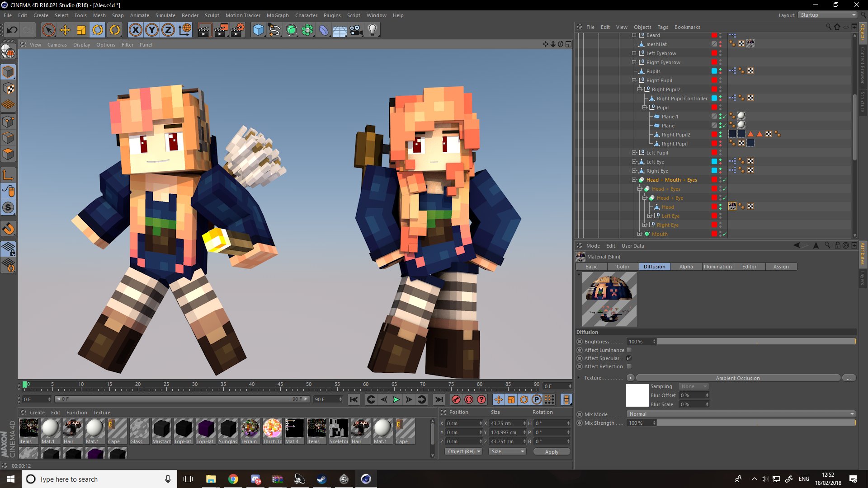Toggle X-axis lock button
The width and height of the screenshot is (868, 488).
click(x=135, y=30)
